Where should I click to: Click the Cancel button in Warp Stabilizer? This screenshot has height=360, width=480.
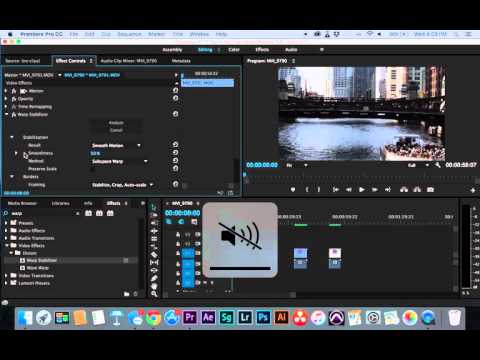[116, 130]
